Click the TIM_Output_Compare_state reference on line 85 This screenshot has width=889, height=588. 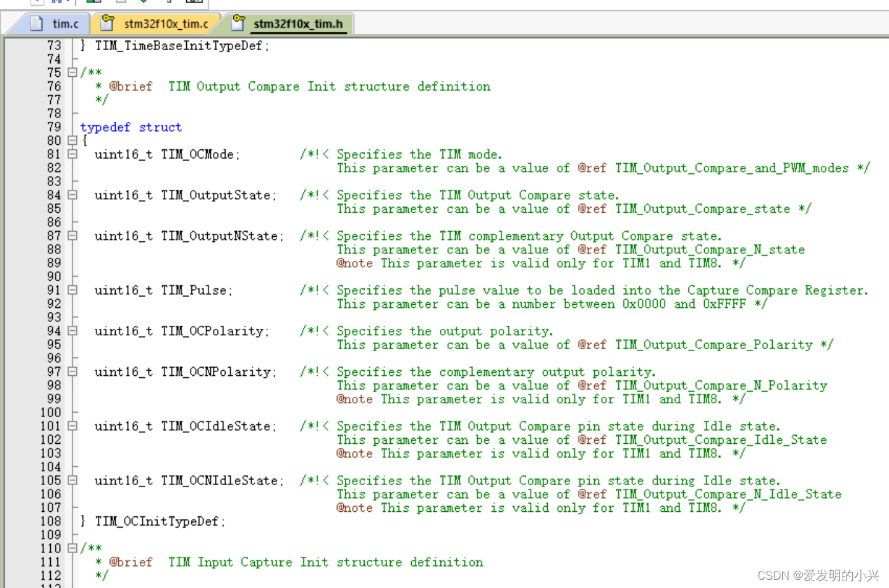tap(703, 209)
